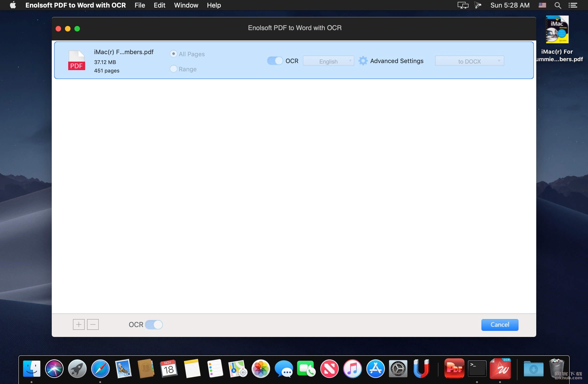The image size is (588, 384).
Task: Toggle global OCR switch at bottom
Action: click(154, 324)
